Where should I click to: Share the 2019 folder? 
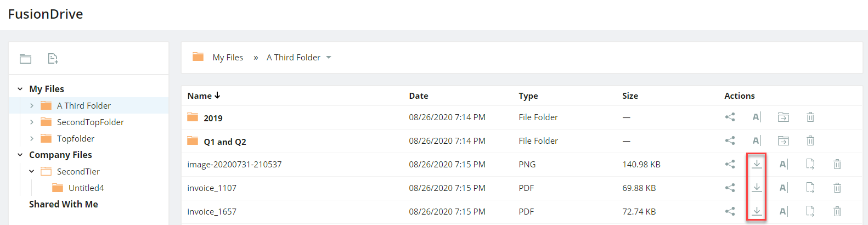pos(730,117)
